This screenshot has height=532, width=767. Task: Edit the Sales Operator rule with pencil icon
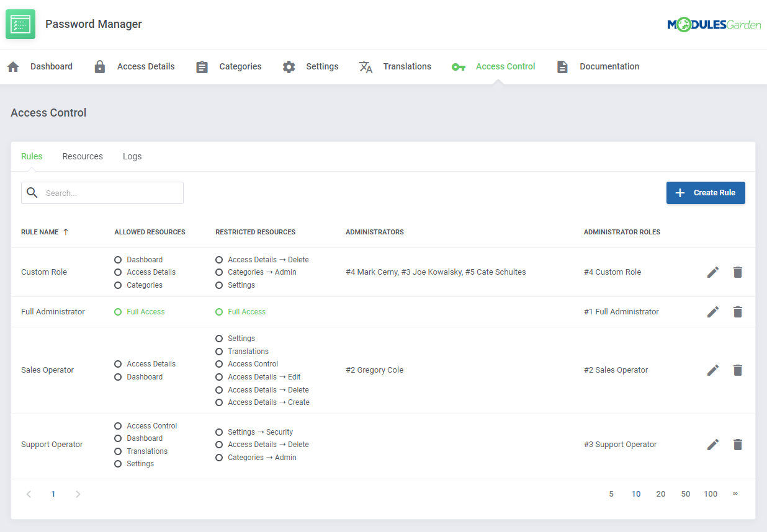712,370
